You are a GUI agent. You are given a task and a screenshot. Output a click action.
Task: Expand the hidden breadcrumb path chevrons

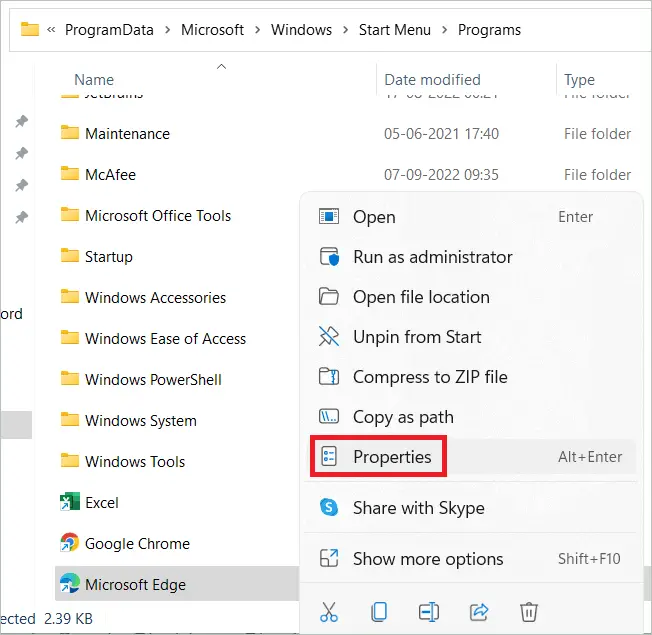[51, 30]
